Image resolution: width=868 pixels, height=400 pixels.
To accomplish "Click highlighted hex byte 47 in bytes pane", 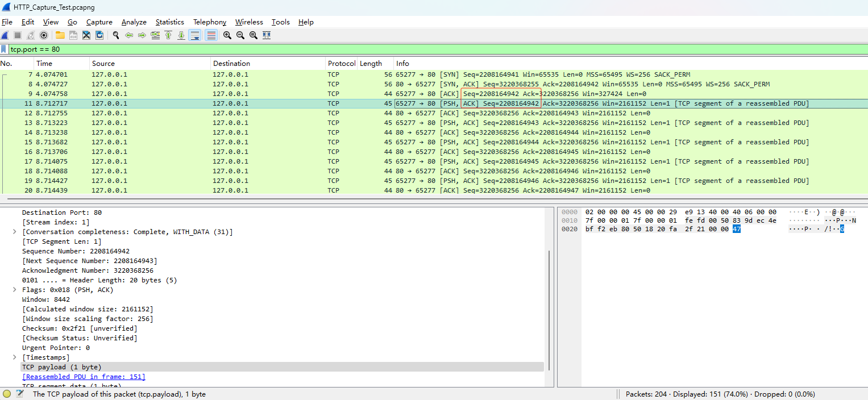I will 737,229.
